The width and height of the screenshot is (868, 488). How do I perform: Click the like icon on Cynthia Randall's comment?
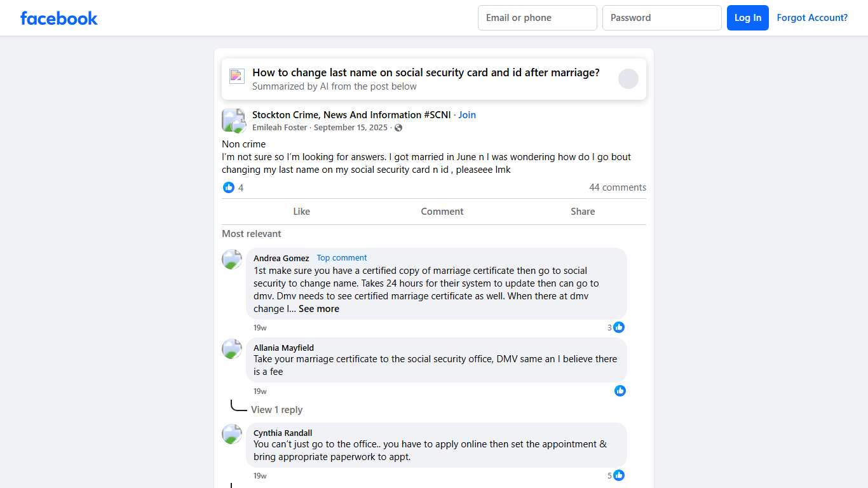(x=618, y=475)
